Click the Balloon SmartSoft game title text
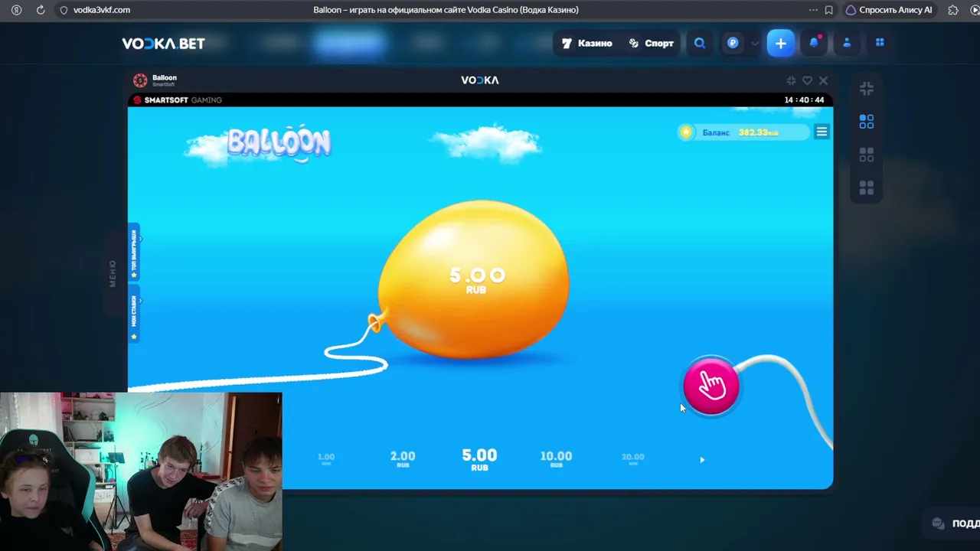Viewport: 980px width, 551px height. coord(165,80)
